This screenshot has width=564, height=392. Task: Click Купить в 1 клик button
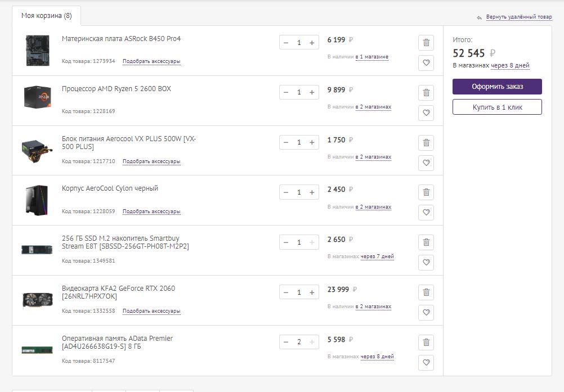(497, 107)
